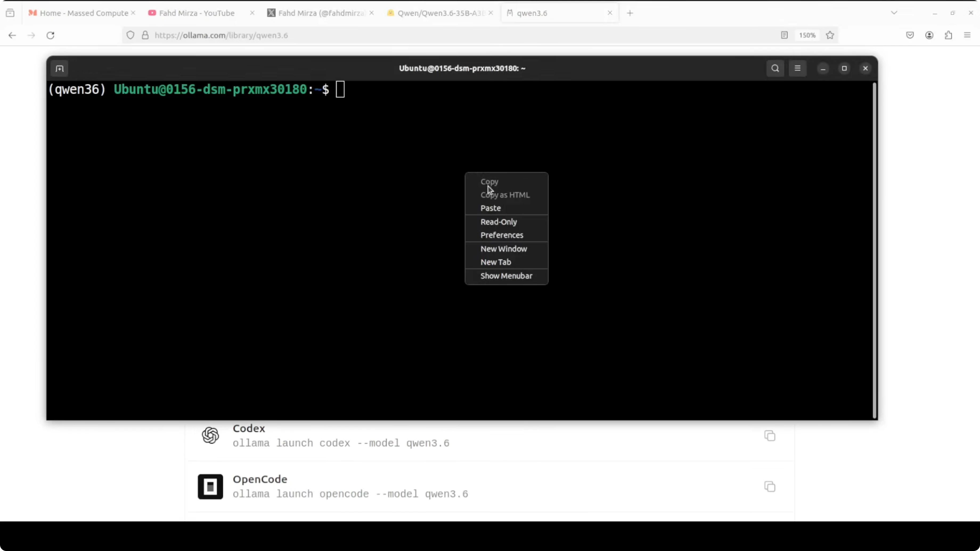Select Show Menubar in context menu
980x551 pixels.
506,276
